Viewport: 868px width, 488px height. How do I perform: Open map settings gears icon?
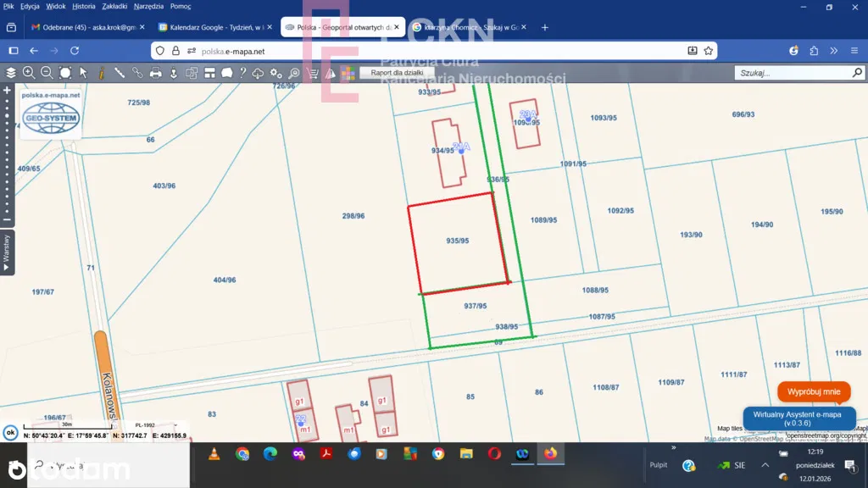(277, 73)
